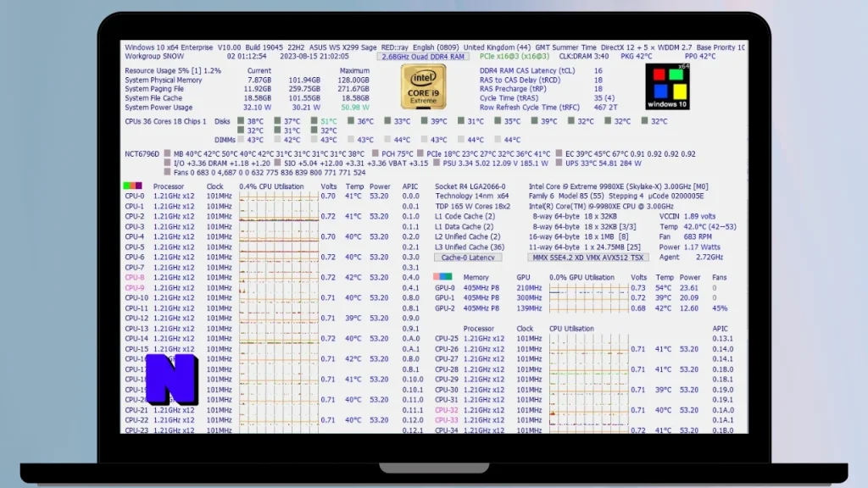Click the L3 Unified Cache (36) label
The width and height of the screenshot is (868, 488).
[x=470, y=247]
